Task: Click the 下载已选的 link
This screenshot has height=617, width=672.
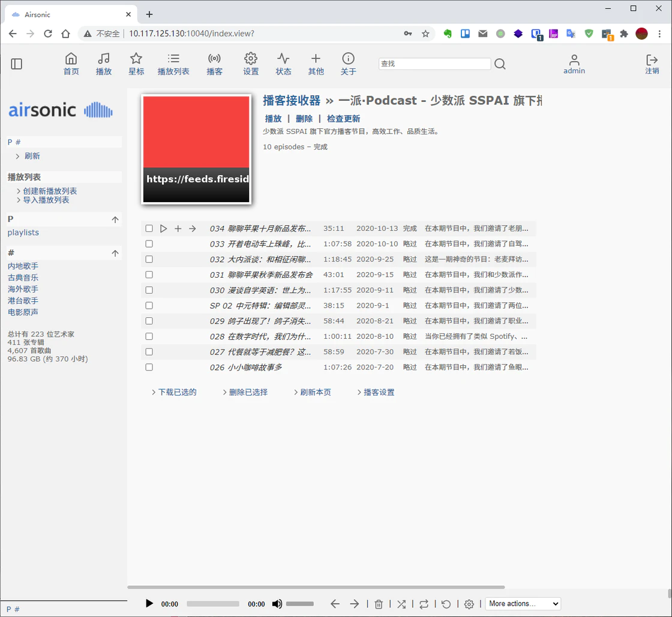Action: coord(176,392)
